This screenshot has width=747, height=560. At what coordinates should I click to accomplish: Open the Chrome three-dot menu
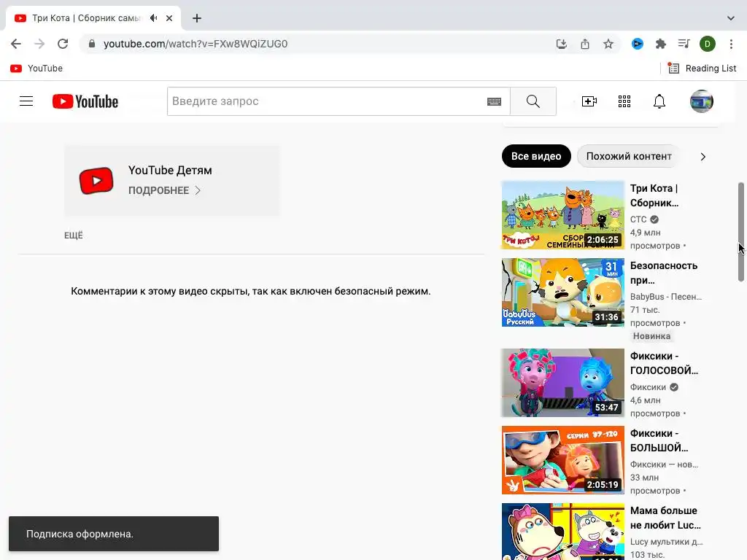(731, 44)
